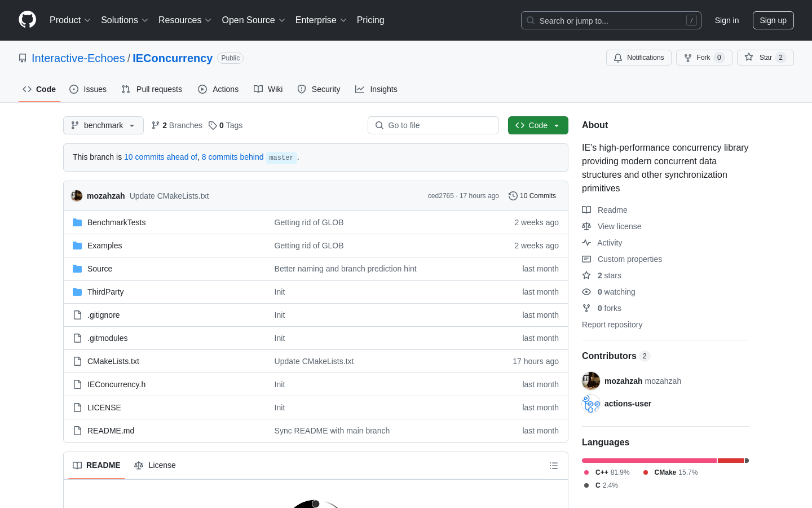The image size is (812, 508).
Task: Click the IEConcurrency.h file icon
Action: pyautogui.click(x=77, y=384)
